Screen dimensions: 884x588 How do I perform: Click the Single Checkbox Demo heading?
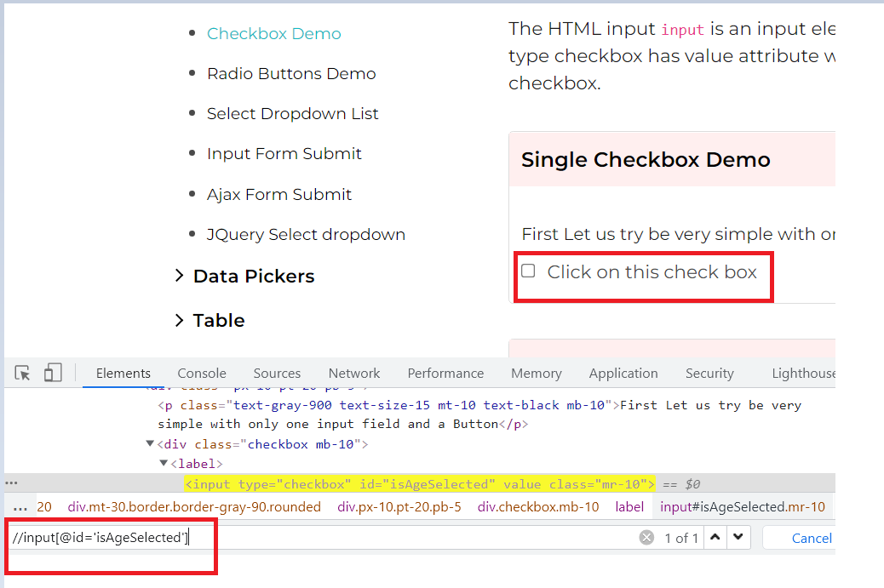(646, 159)
